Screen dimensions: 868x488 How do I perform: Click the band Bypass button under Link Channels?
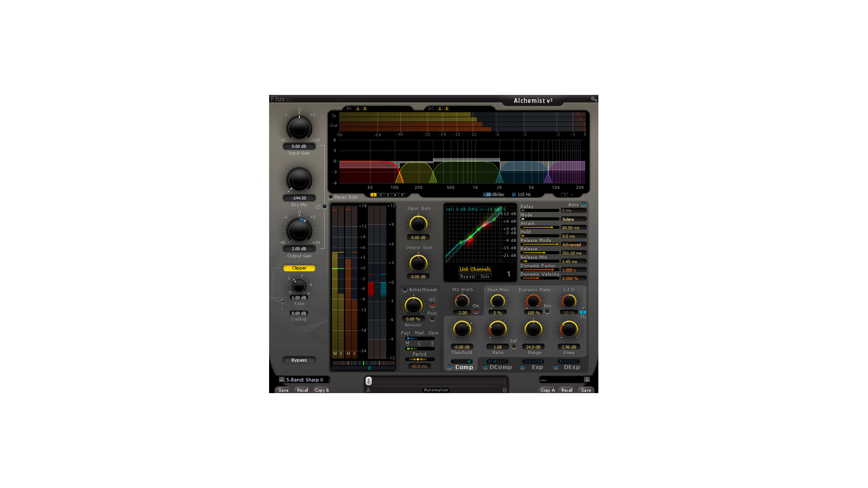click(468, 277)
